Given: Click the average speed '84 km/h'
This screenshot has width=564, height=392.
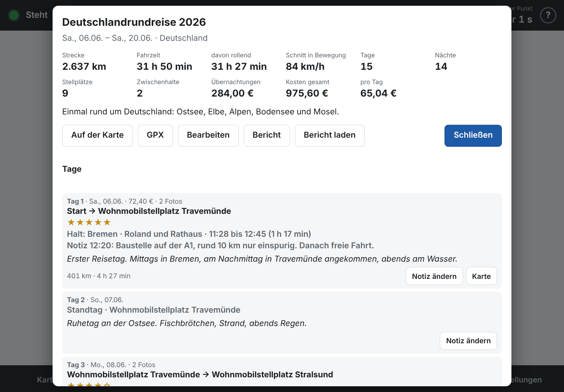Looking at the screenshot, I should 305,66.
